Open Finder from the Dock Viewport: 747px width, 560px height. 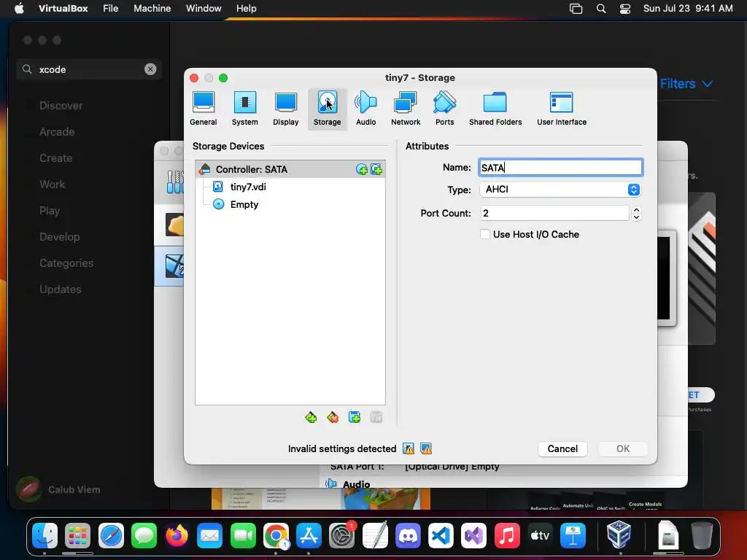click(x=44, y=535)
